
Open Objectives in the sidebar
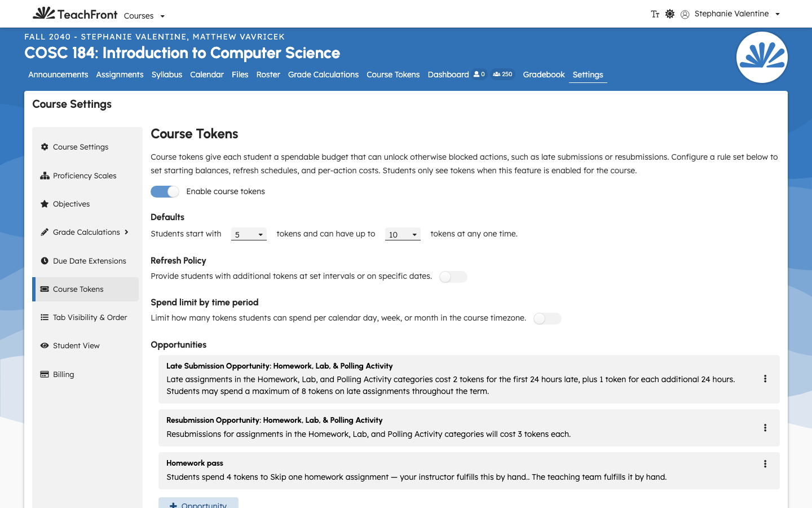pyautogui.click(x=86, y=204)
